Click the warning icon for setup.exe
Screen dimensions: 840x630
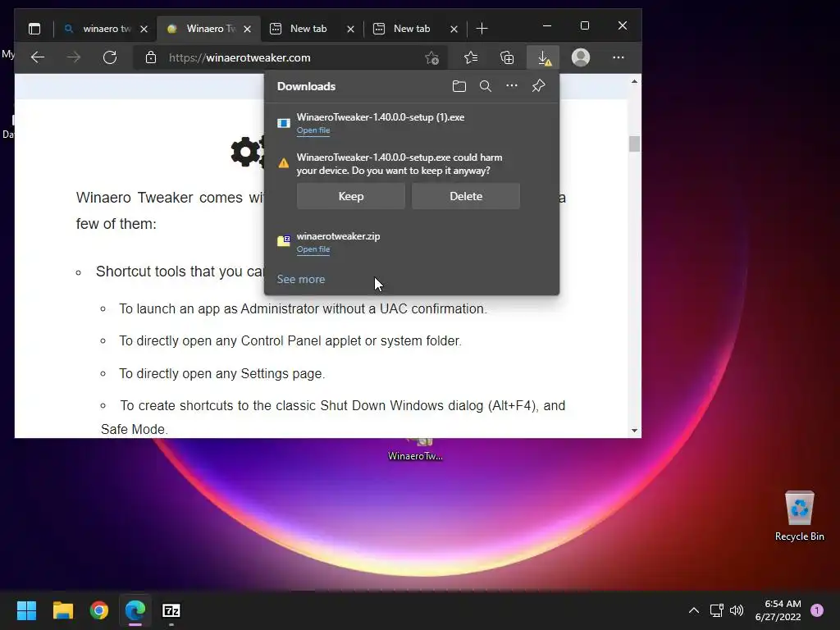pos(283,163)
